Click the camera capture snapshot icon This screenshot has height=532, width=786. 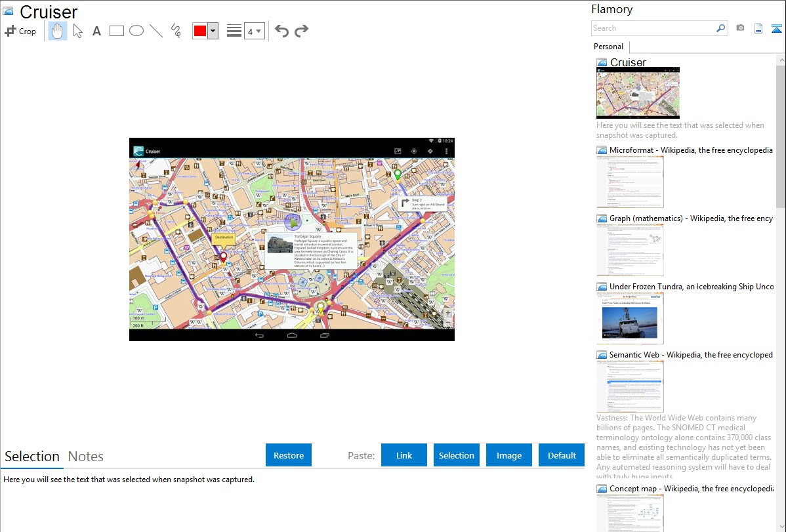[740, 28]
